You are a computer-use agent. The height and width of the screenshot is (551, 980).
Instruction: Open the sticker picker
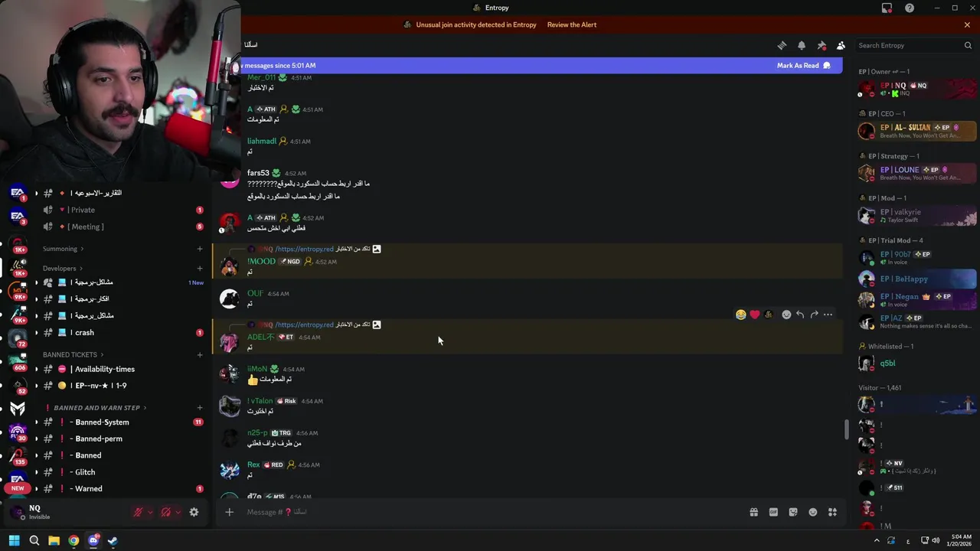(793, 512)
